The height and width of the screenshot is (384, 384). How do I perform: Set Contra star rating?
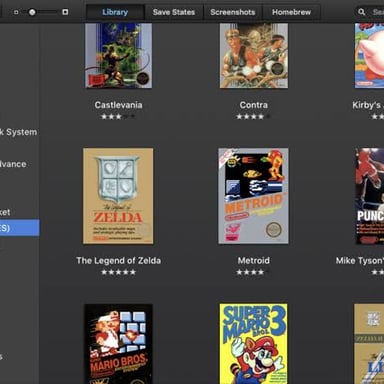coord(254,117)
